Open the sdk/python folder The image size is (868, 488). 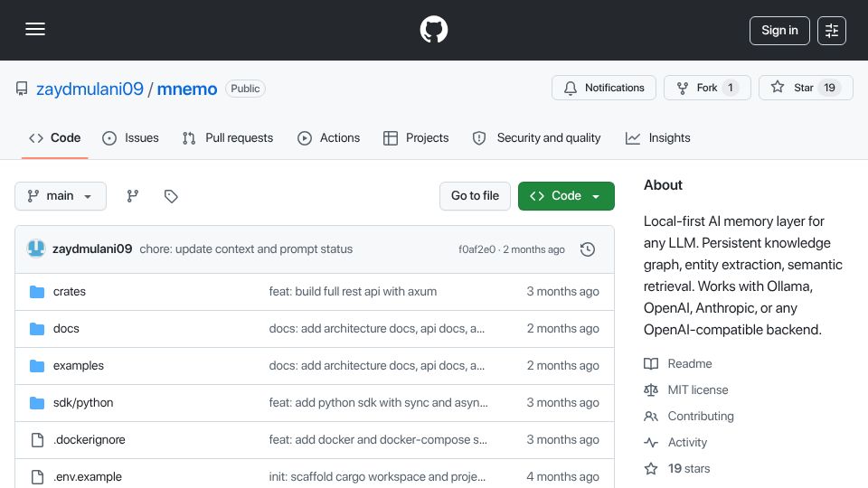(x=83, y=403)
